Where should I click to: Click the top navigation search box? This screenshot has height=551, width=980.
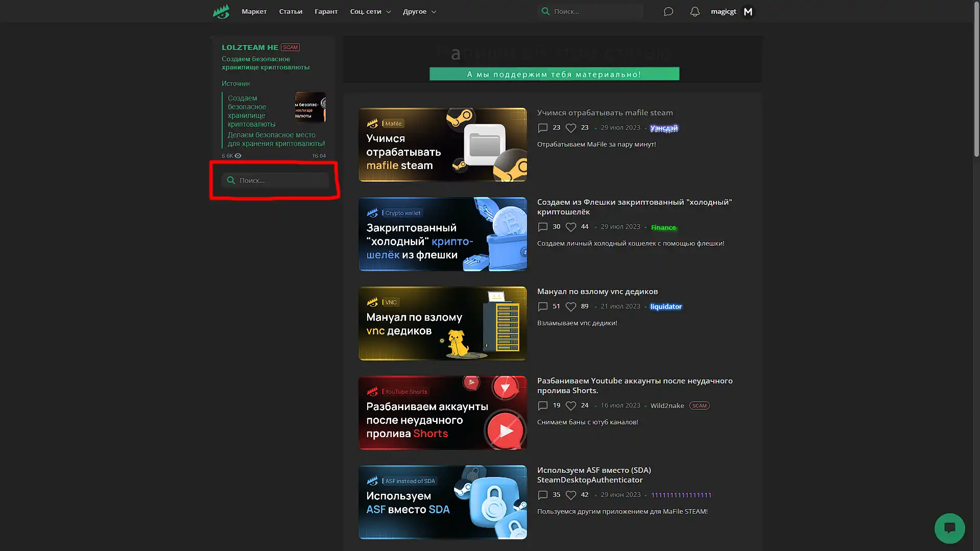[595, 11]
